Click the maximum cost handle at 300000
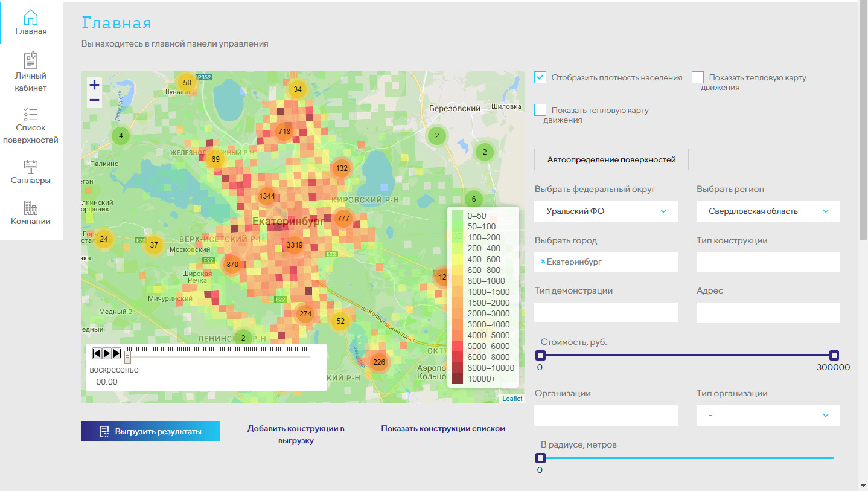 834,355
